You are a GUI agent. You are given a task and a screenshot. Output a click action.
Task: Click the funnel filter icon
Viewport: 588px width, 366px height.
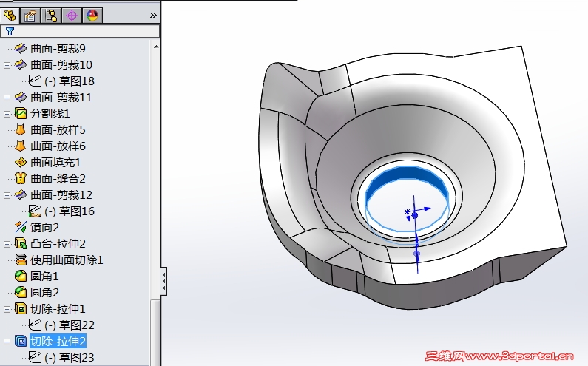(10, 32)
